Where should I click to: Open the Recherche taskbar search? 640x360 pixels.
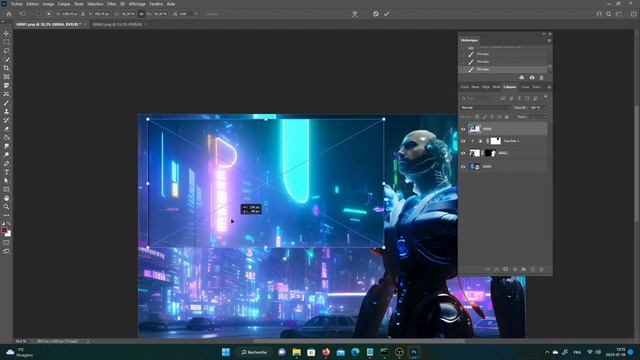point(255,352)
